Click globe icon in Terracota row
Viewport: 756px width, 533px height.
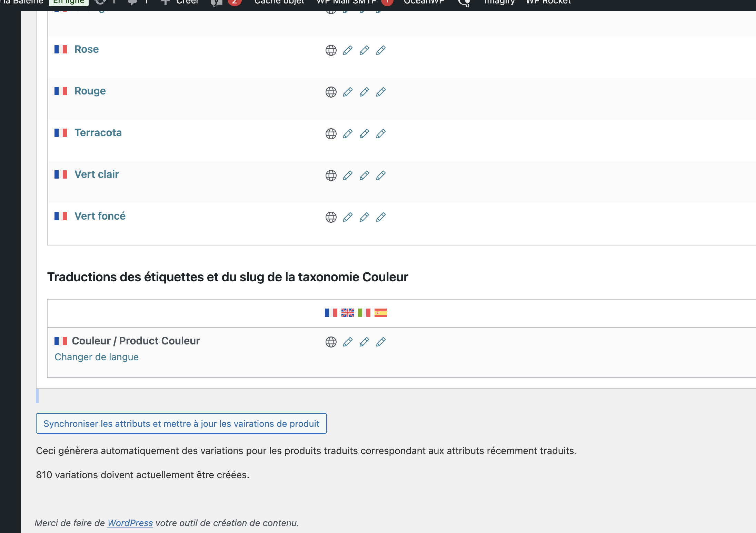[x=331, y=134]
